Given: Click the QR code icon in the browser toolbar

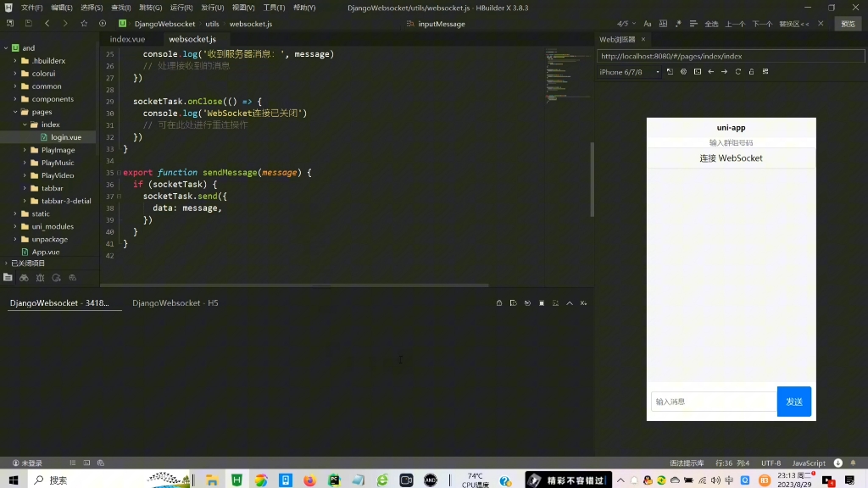Looking at the screenshot, I should (x=765, y=72).
